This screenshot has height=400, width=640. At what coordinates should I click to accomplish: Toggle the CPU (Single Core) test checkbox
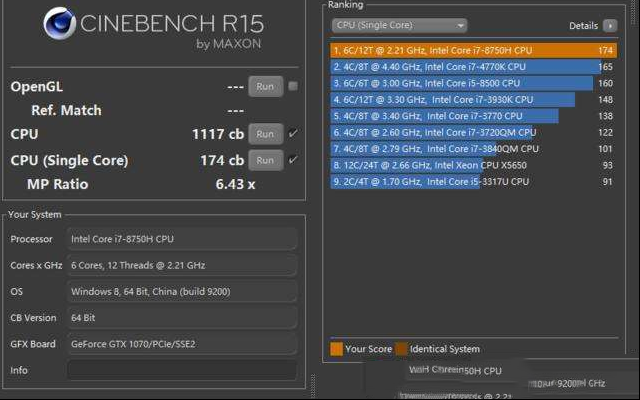[293, 160]
